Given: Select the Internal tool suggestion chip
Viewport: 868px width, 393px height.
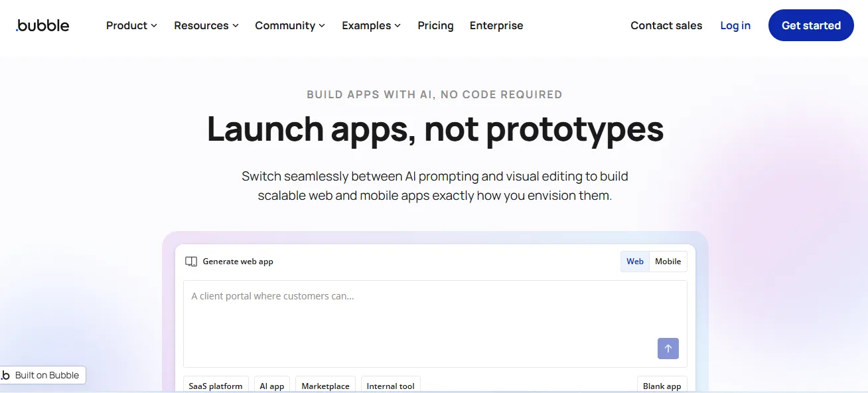Looking at the screenshot, I should 391,385.
